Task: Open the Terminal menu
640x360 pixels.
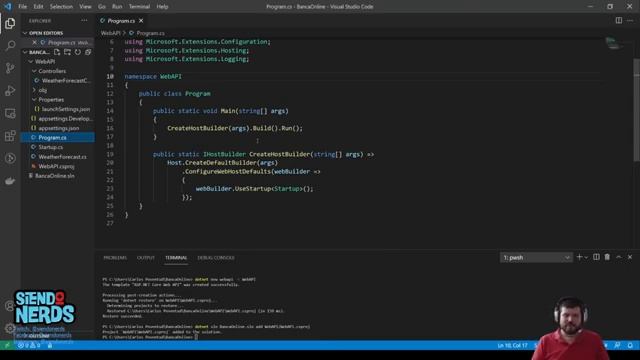Action: tap(139, 7)
